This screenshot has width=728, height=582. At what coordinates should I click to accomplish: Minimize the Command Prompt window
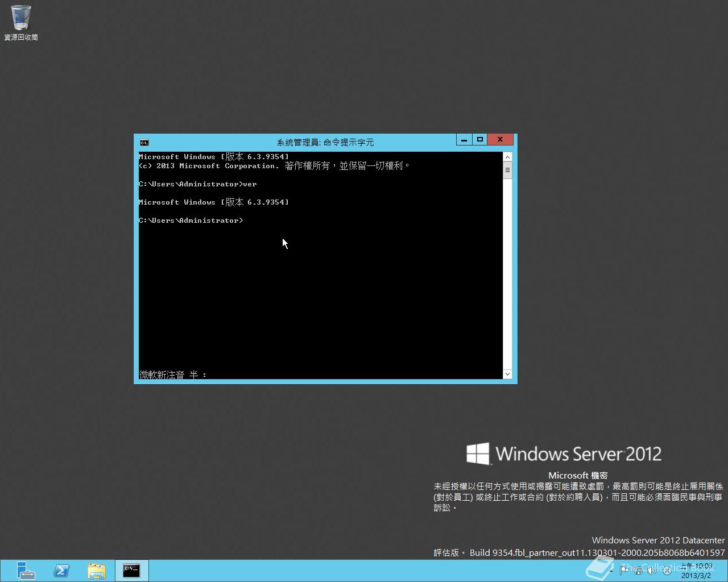tap(464, 139)
